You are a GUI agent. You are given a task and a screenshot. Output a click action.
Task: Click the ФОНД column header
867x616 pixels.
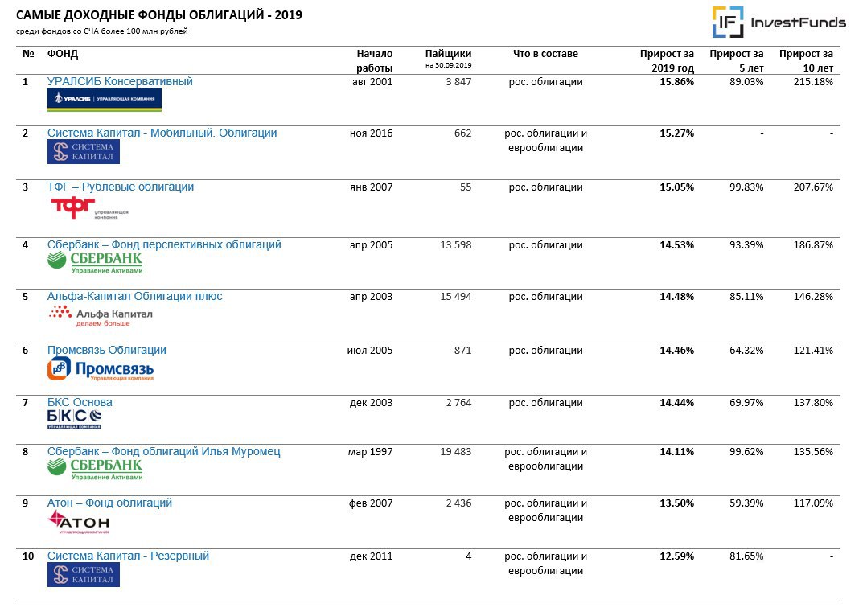pos(63,54)
